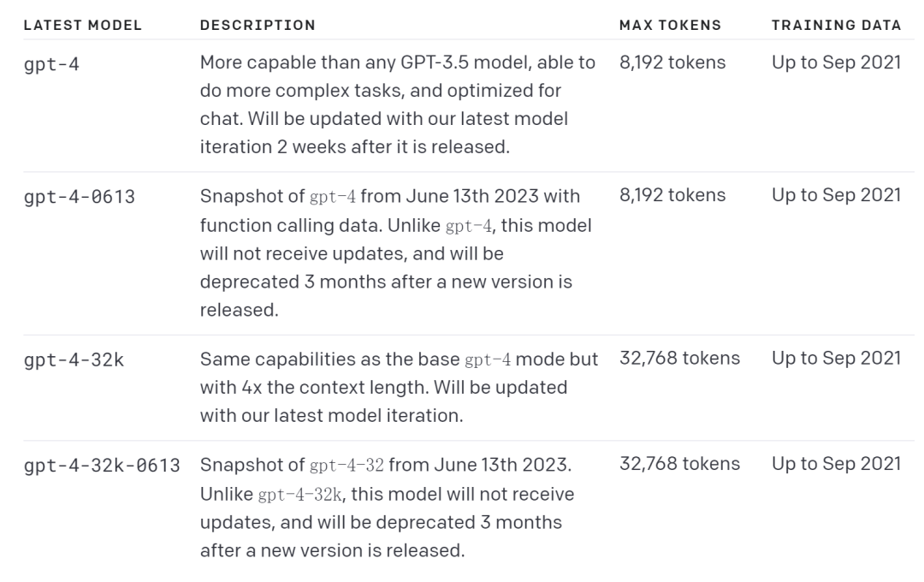This screenshot has height=582, width=924.
Task: Click inline gpt-4 code in 32k description
Action: (488, 359)
